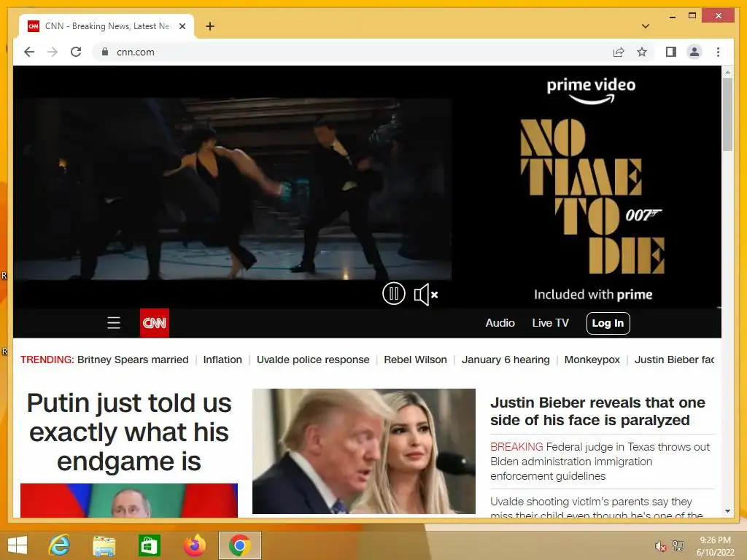Open trending topic Monkeypox

pos(592,359)
